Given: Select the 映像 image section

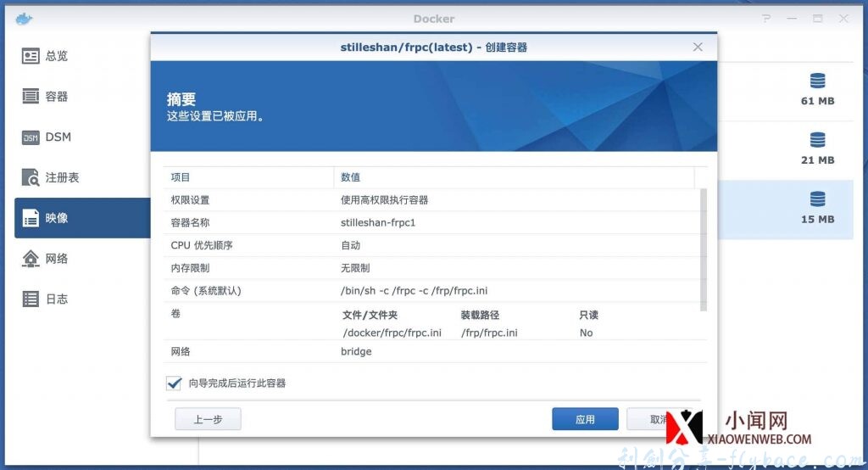Looking at the screenshot, I should 82,218.
